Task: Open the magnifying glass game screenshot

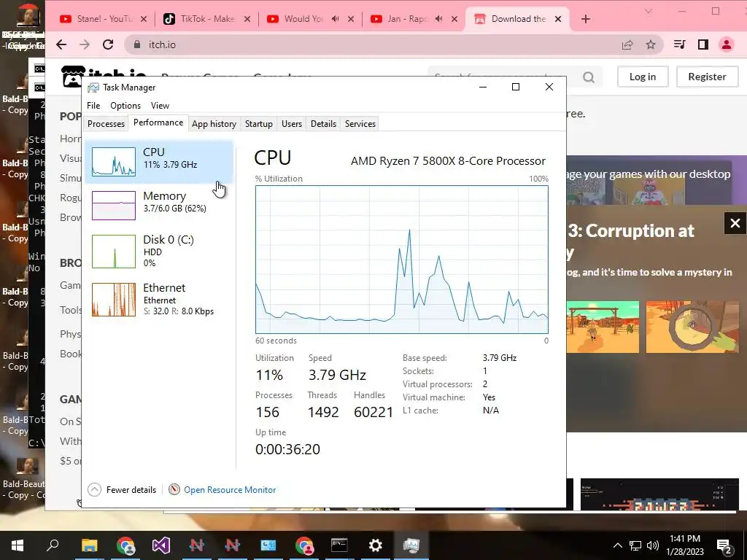Action: pos(692,327)
